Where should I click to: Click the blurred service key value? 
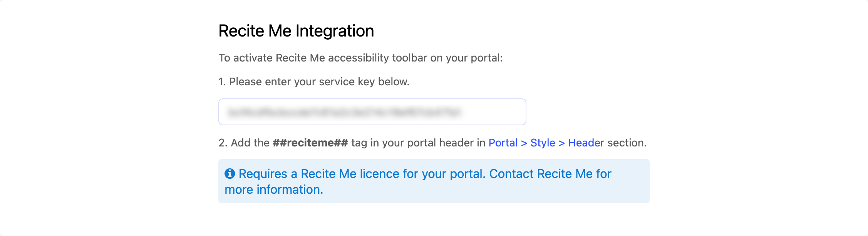[344, 112]
